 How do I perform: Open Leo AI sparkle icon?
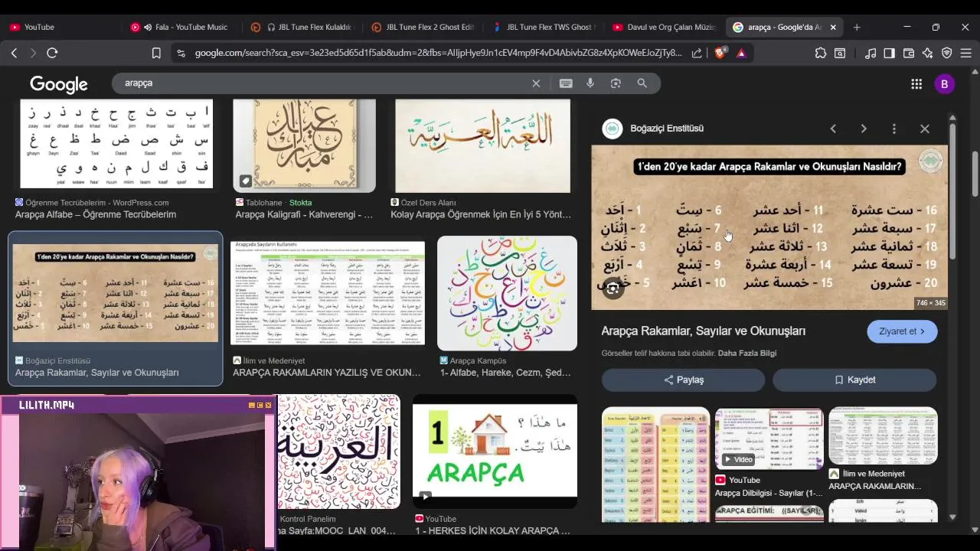(x=928, y=53)
